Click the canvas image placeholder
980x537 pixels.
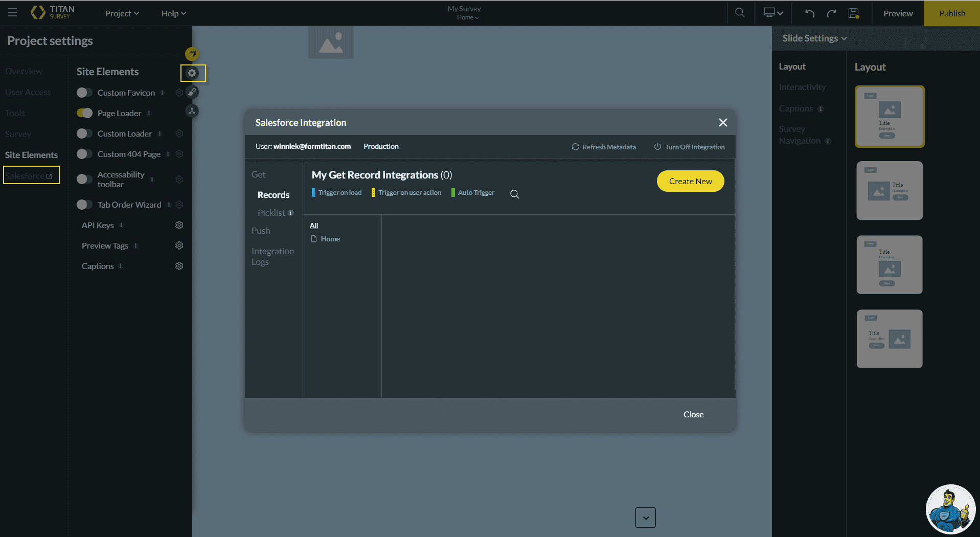[x=331, y=43]
